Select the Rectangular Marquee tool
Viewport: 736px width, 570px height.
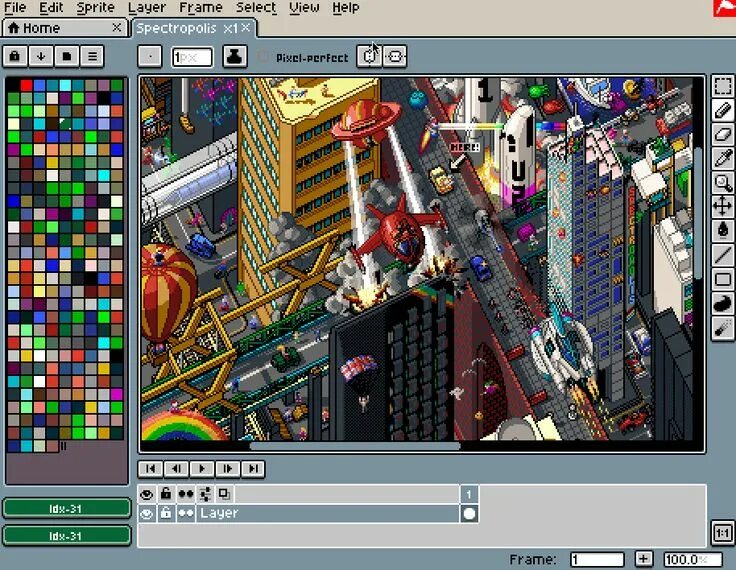point(723,86)
